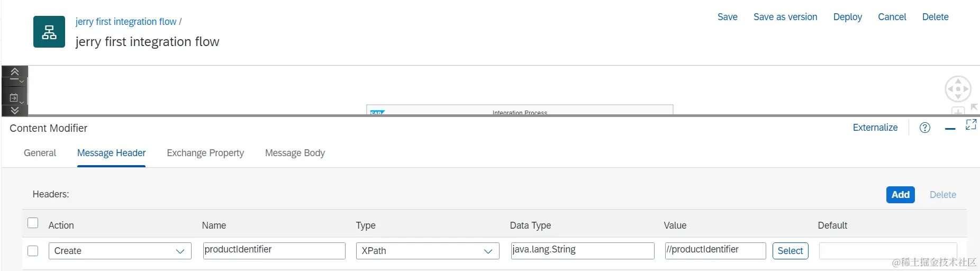This screenshot has height=271, width=980.
Task: Click the java.lang.String Data Type field
Action: click(582, 251)
